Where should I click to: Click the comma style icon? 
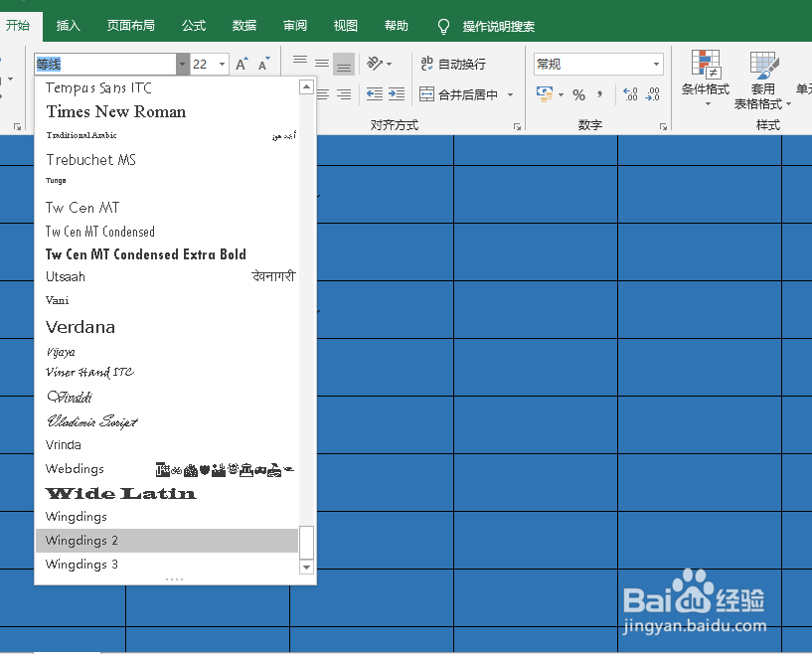pos(599,93)
